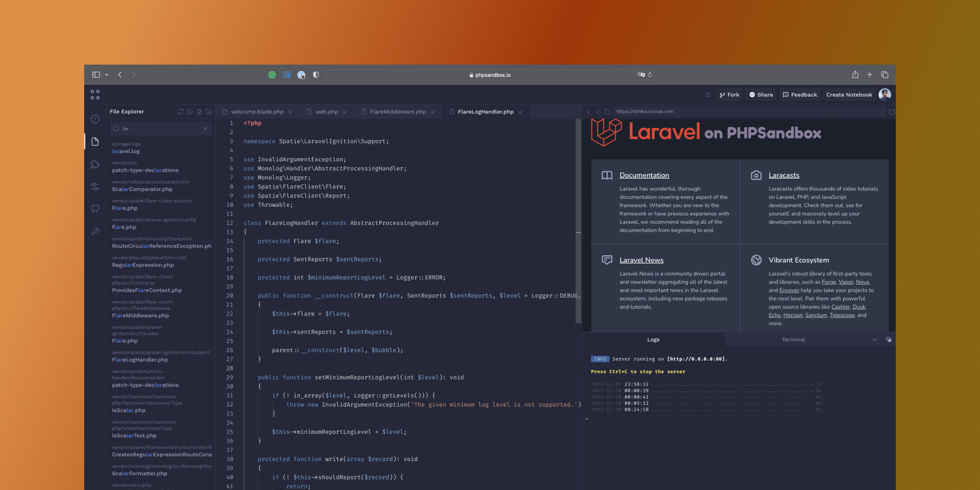
Task: Pop out the logs panel
Action: coord(889,339)
